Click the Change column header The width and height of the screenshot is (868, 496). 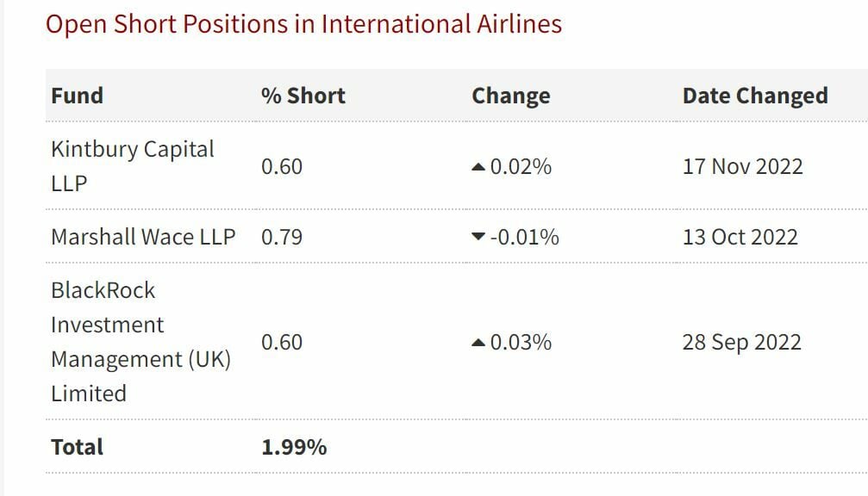click(510, 95)
